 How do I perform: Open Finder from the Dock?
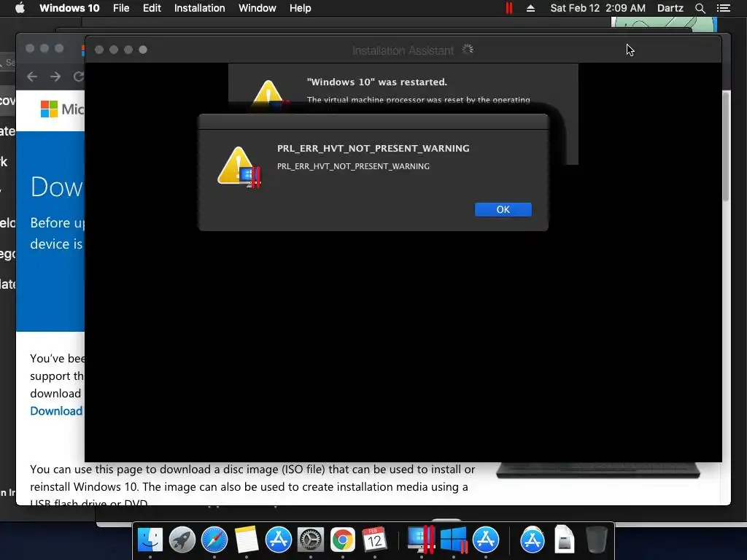tap(150, 540)
